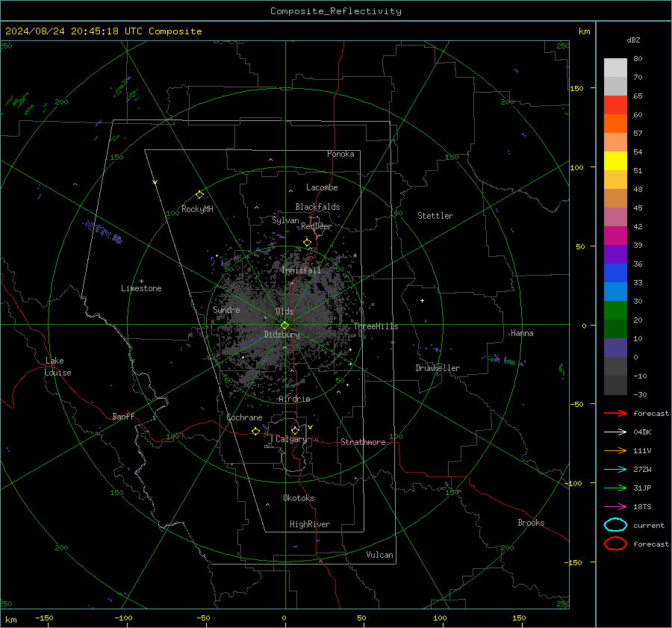Click the Vulcan town label

click(x=380, y=555)
